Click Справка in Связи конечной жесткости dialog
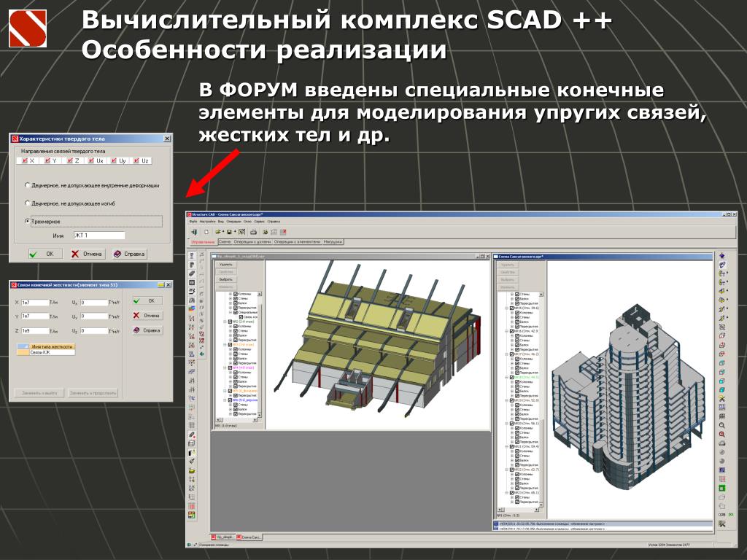This screenshot has height=560, width=747. 147,330
